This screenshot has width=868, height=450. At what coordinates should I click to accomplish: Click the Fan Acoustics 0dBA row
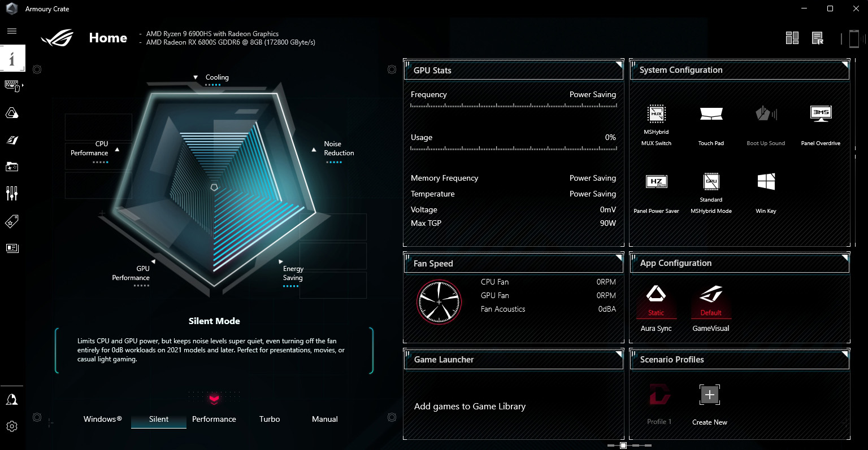[548, 309]
